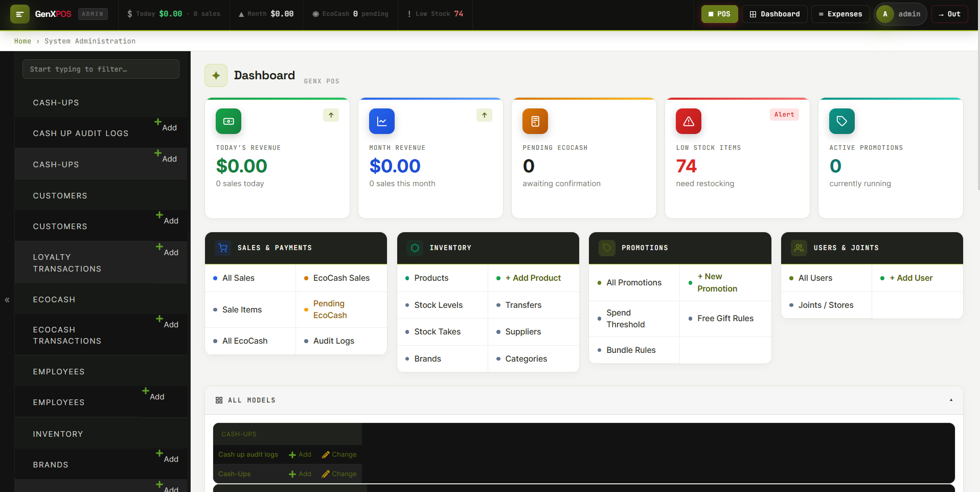The image size is (980, 492).
Task: Collapse the sidebar with double chevron
Action: coord(7,300)
